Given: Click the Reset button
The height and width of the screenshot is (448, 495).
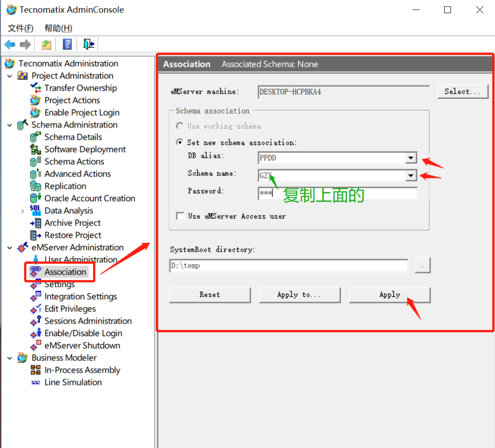Looking at the screenshot, I should coord(209,295).
